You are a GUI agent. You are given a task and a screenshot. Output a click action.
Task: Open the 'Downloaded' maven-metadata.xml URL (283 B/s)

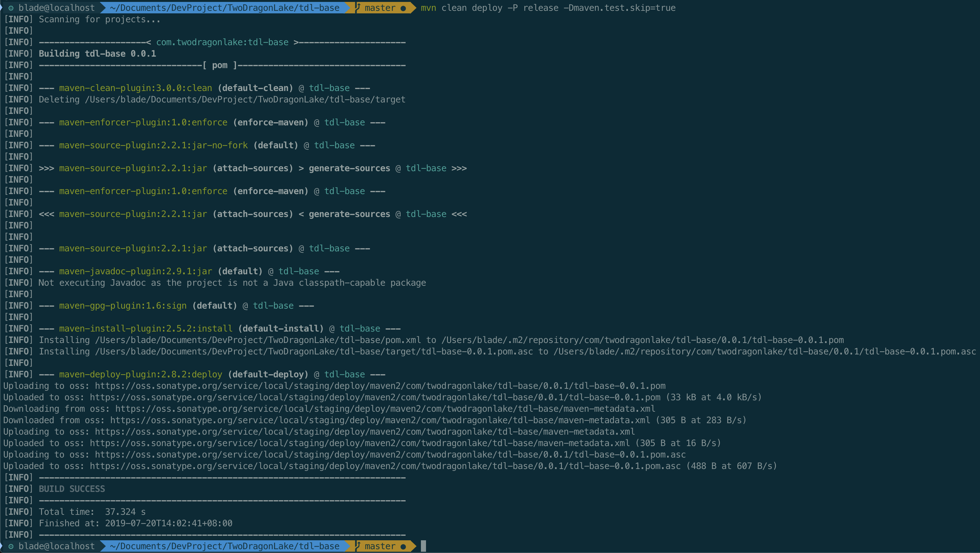380,420
